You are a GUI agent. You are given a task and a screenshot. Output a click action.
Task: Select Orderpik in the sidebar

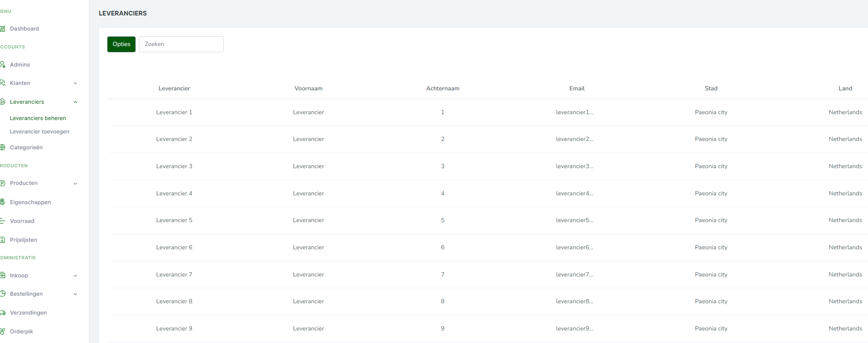[21, 332]
